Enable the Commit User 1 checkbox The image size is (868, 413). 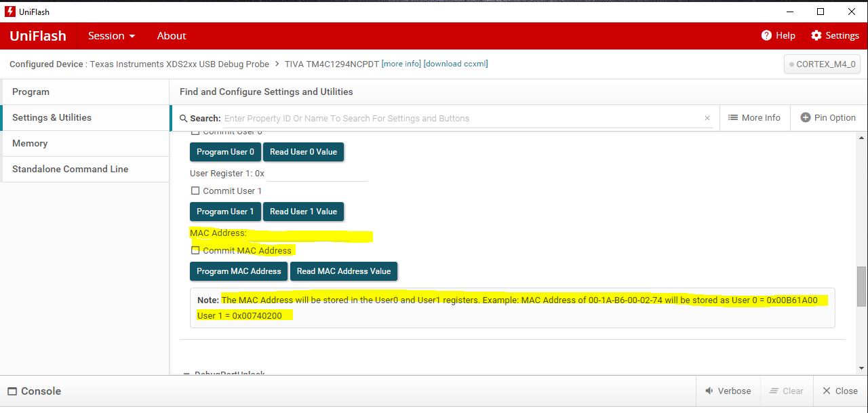tap(195, 191)
